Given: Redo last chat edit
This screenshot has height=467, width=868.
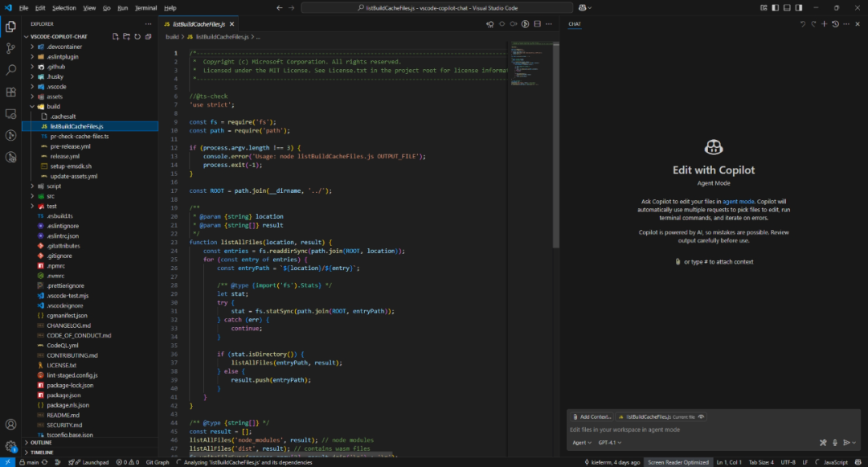Looking at the screenshot, I should [813, 24].
